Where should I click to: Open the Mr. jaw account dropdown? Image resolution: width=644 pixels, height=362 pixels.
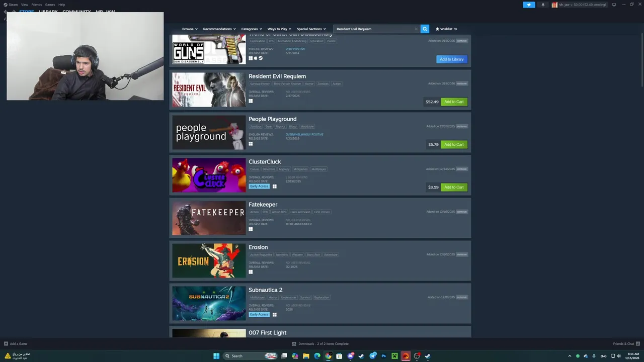[x=579, y=5]
